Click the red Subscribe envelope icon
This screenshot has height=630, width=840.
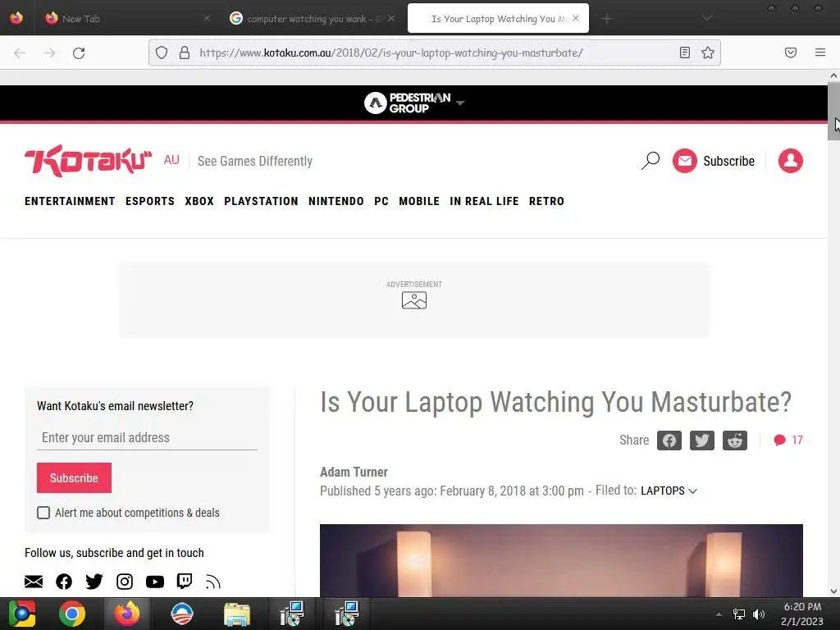685,161
